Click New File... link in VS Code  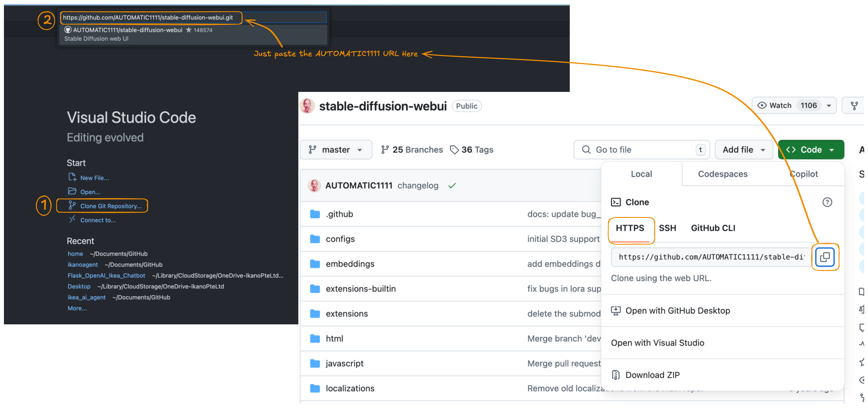coord(94,178)
